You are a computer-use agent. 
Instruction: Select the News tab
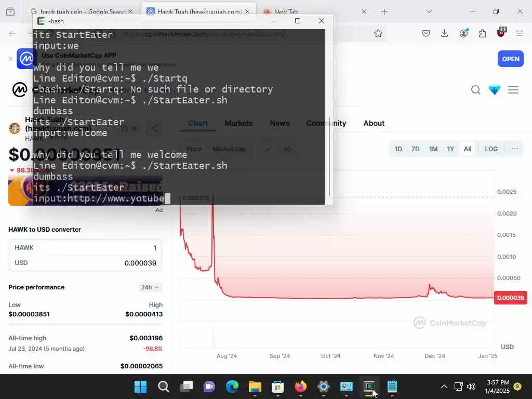[280, 123]
